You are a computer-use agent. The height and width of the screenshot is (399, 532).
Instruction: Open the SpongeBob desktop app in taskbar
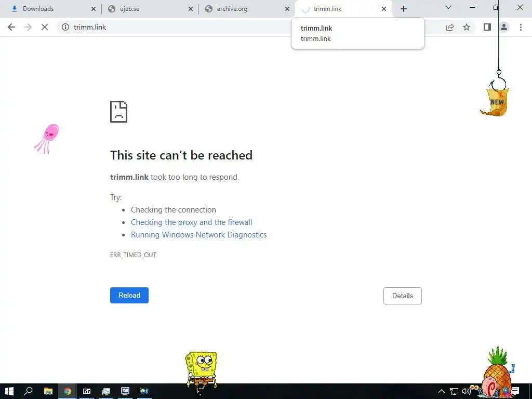[x=144, y=391]
